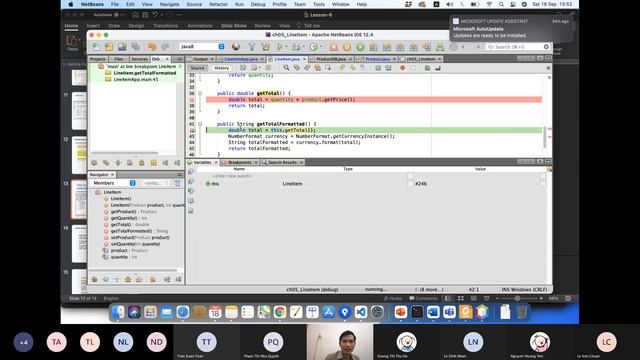Toggle Show Fields filter in Navigator bottom bar

coord(106,280)
